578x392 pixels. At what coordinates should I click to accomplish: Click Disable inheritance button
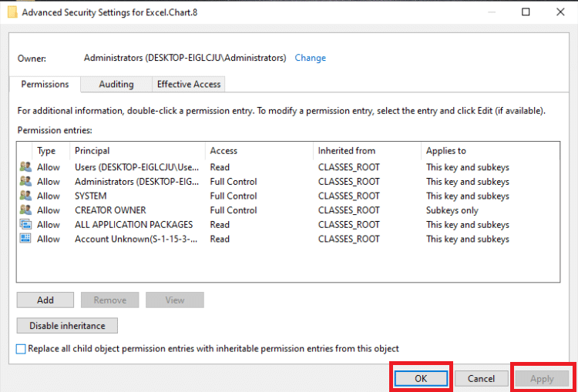click(67, 326)
